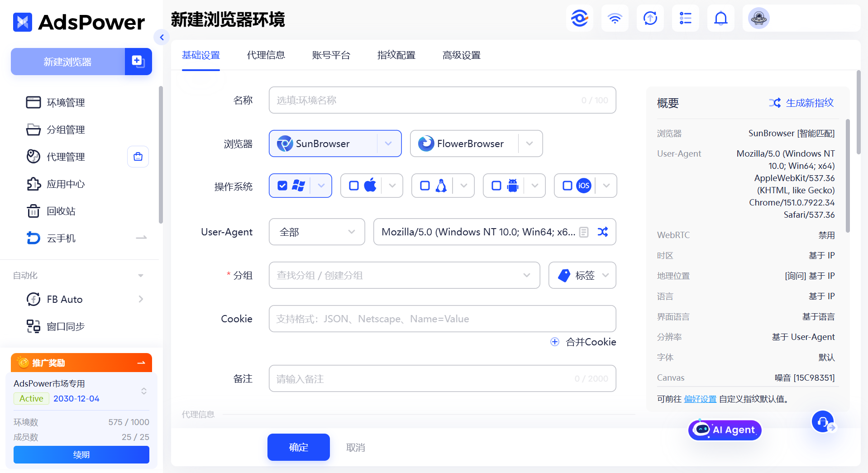Open User-Agent 全部 dropdown
This screenshot has width=868, height=473.
tap(317, 232)
